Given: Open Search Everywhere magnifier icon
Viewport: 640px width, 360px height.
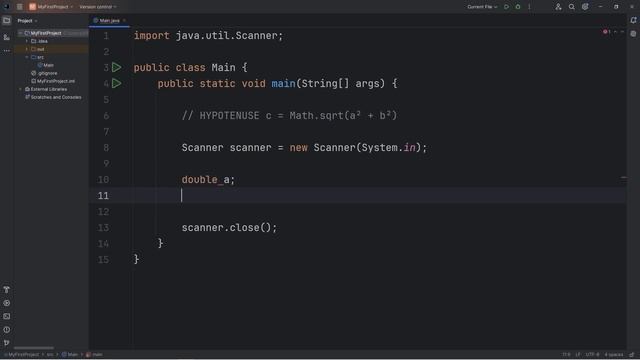Looking at the screenshot, I should pos(572,7).
